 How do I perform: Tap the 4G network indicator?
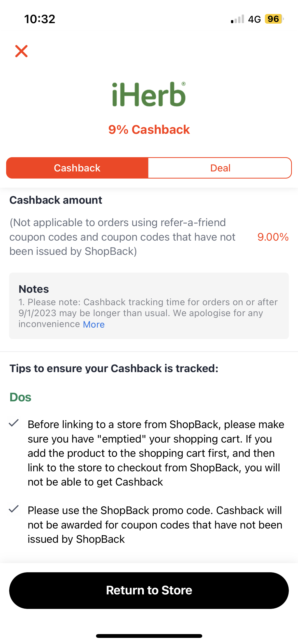[x=254, y=19]
